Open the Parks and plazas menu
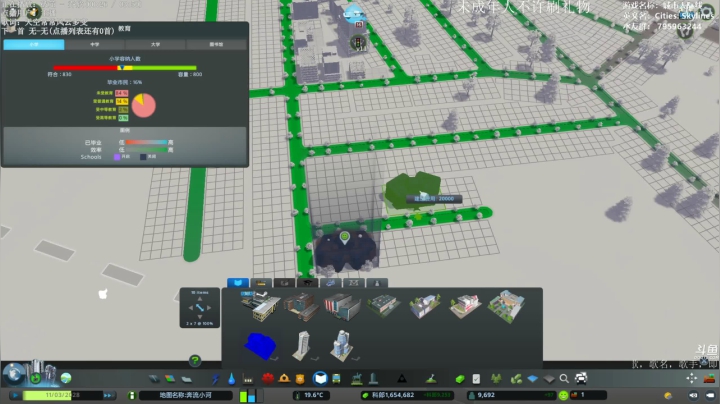The width and height of the screenshot is (720, 404). pos(357,379)
